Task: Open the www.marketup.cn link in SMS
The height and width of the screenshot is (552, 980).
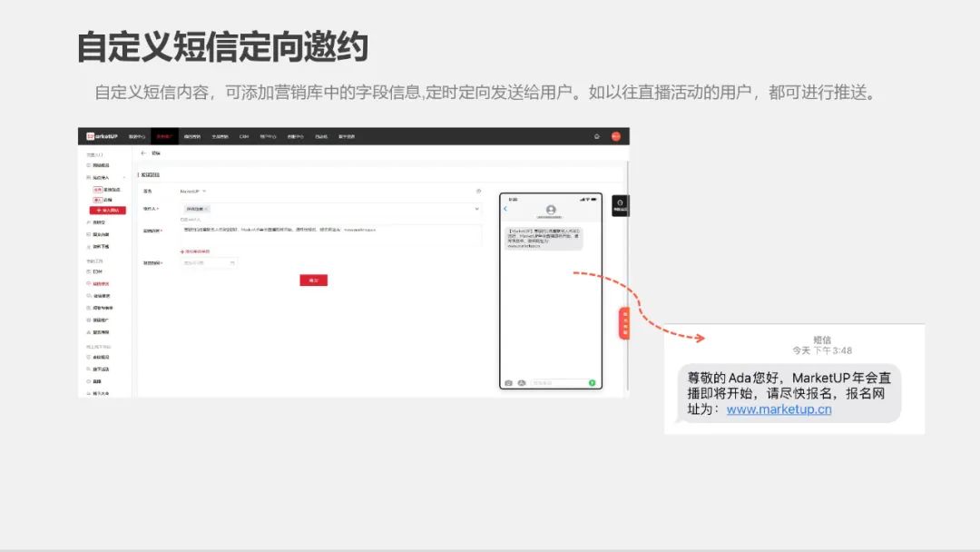Action: (x=779, y=409)
